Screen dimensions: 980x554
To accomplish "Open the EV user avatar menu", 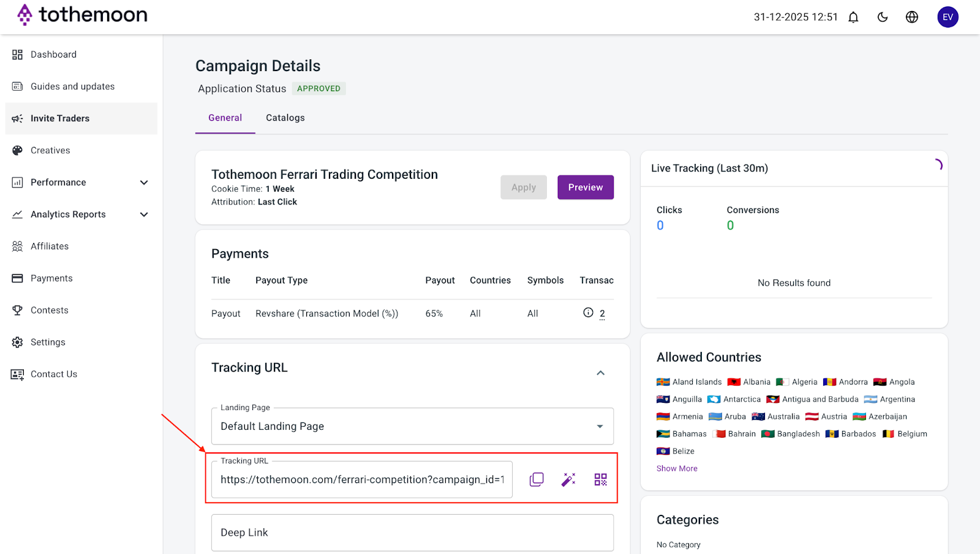I will tap(948, 17).
